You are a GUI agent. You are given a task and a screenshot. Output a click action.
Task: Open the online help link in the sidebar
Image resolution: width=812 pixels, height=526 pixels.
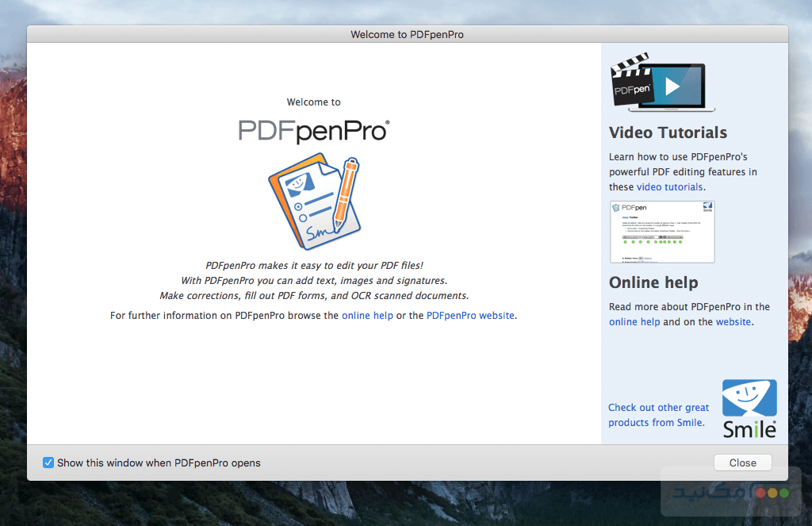tap(634, 321)
